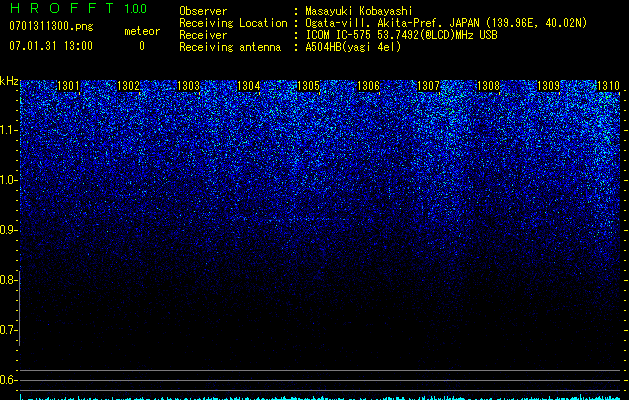Click the 1308 time marker
Viewport: 629px width, 400px height.
[x=488, y=85]
